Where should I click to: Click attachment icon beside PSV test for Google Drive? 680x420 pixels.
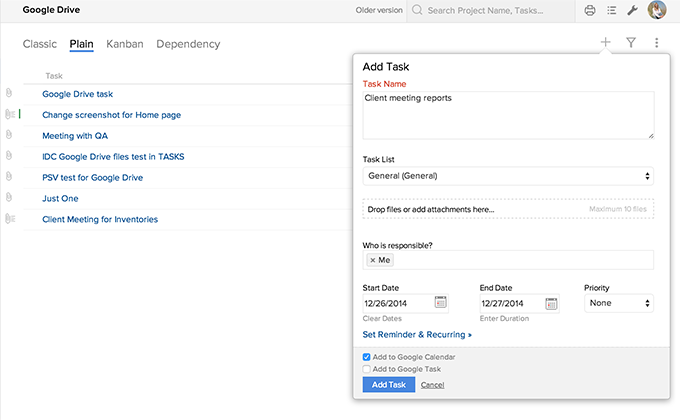[9, 176]
